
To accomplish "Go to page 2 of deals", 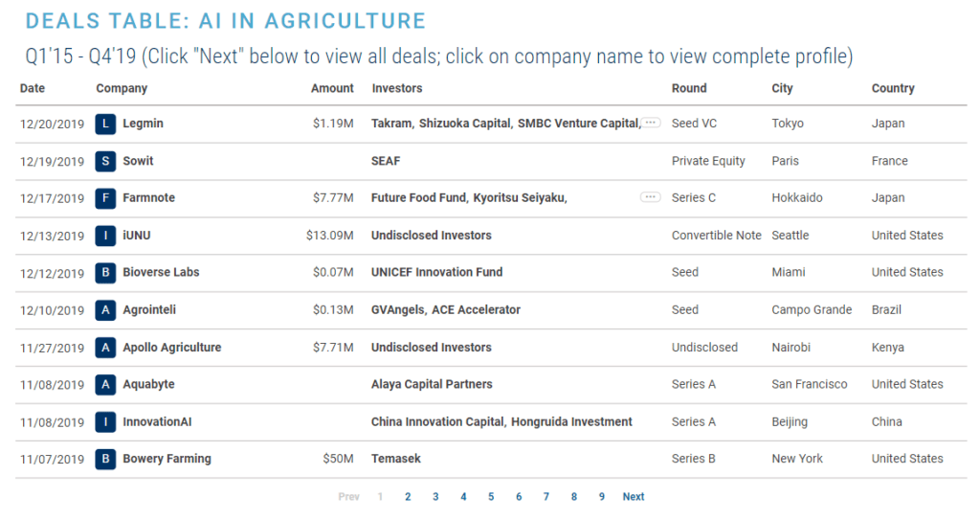I will tap(408, 497).
